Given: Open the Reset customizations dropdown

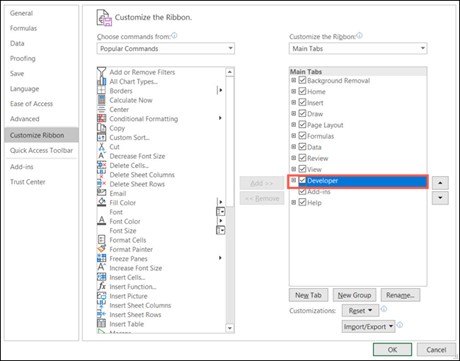Looking at the screenshot, I should tap(360, 311).
